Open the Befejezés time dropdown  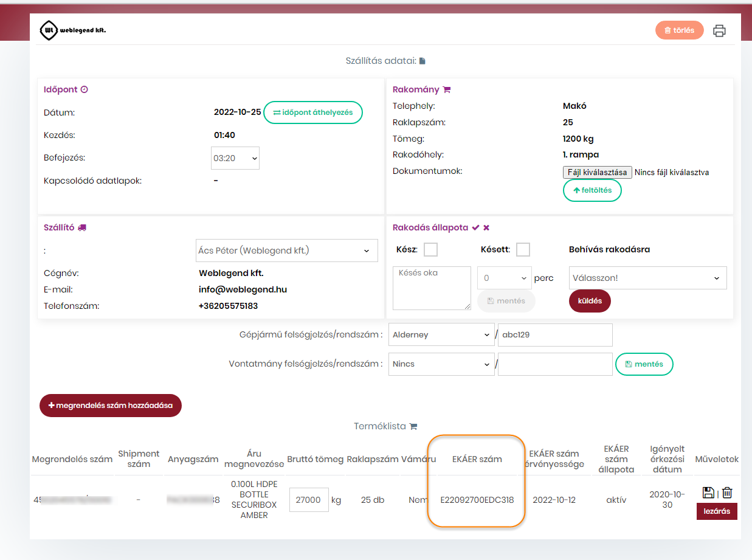pos(235,158)
